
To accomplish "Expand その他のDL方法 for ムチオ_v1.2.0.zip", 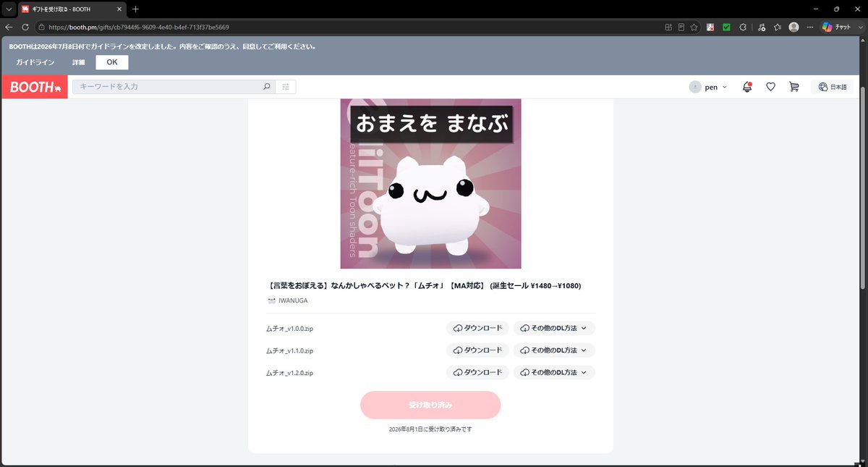I will point(554,372).
